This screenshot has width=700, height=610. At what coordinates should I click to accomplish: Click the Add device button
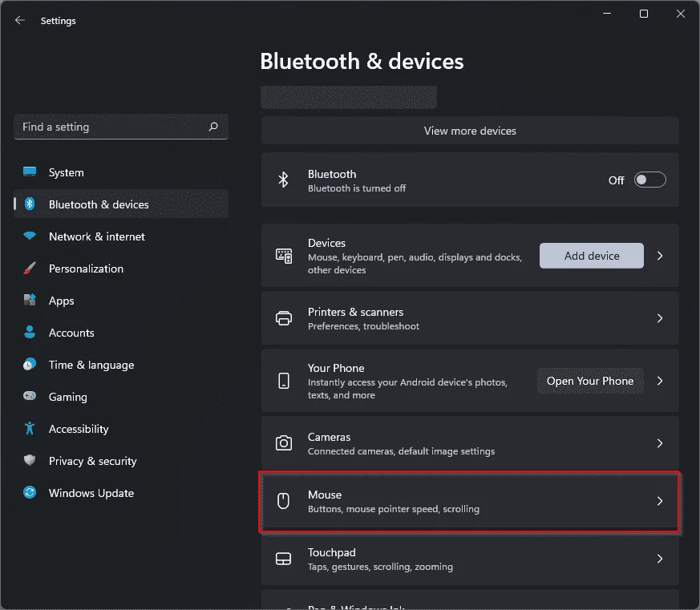pos(592,256)
